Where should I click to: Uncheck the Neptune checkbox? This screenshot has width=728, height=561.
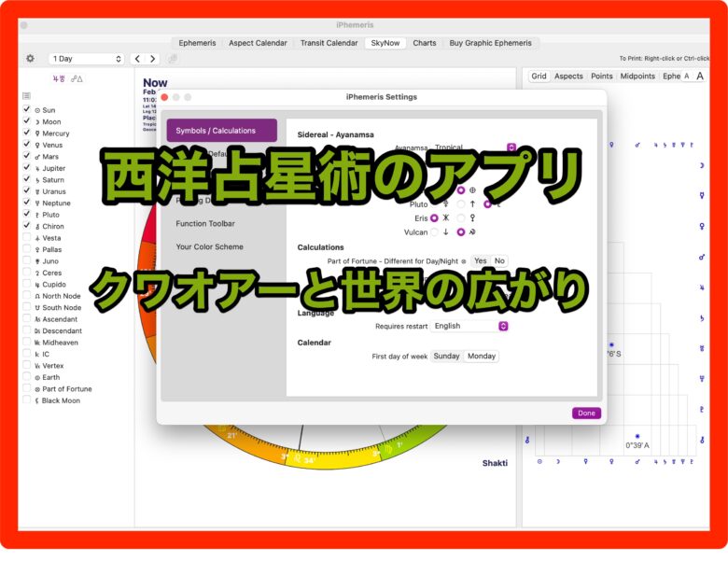point(27,202)
